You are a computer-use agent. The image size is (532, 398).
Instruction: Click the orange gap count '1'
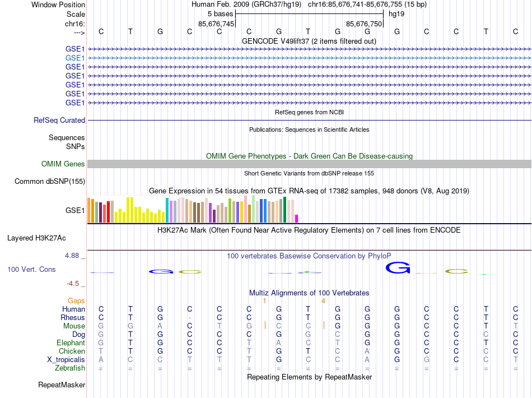coord(265,301)
